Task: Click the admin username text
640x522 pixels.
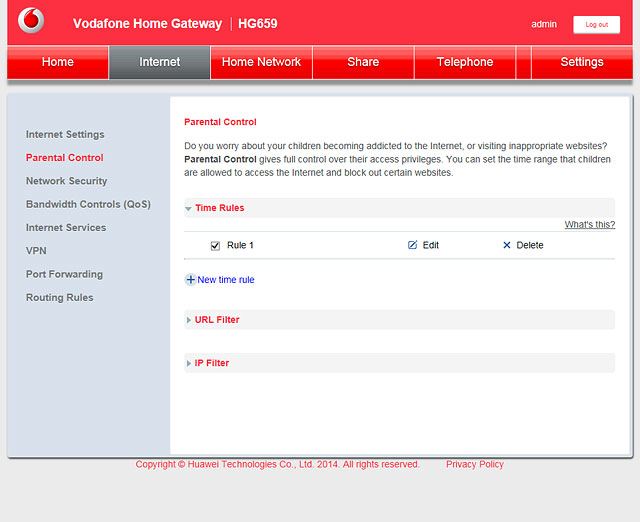Action: [x=544, y=24]
